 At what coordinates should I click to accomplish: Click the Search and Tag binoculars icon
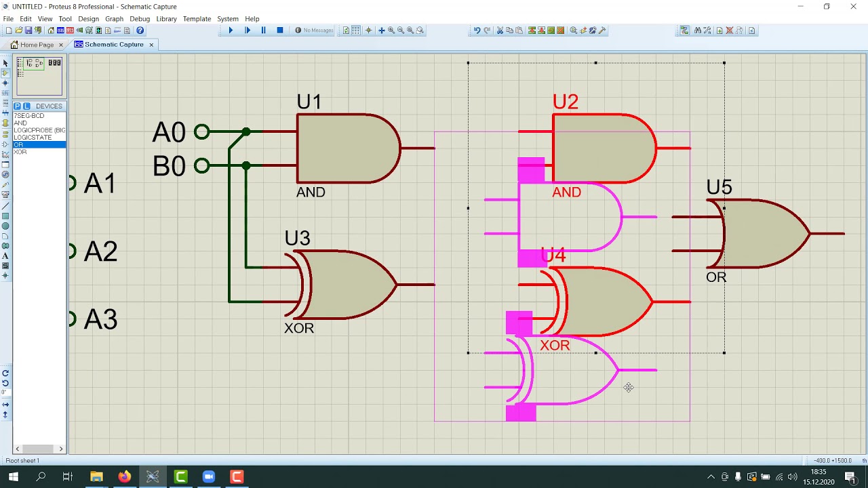coord(697,30)
